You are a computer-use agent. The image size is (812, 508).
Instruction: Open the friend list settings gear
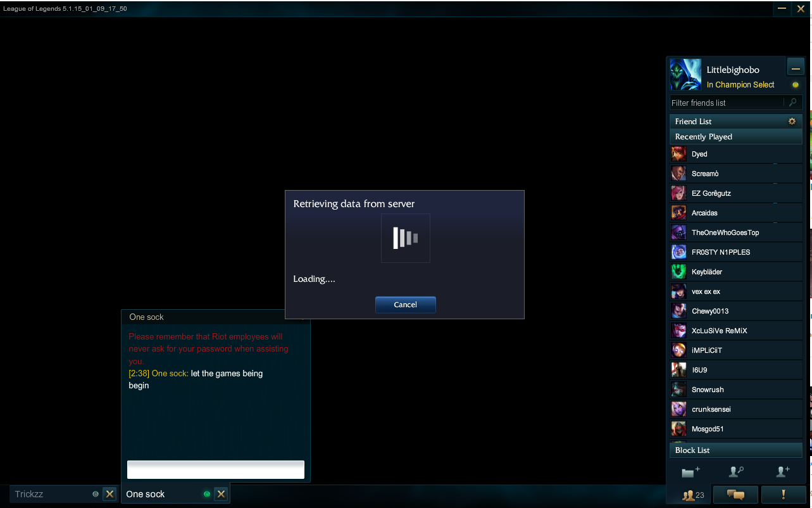click(x=792, y=121)
